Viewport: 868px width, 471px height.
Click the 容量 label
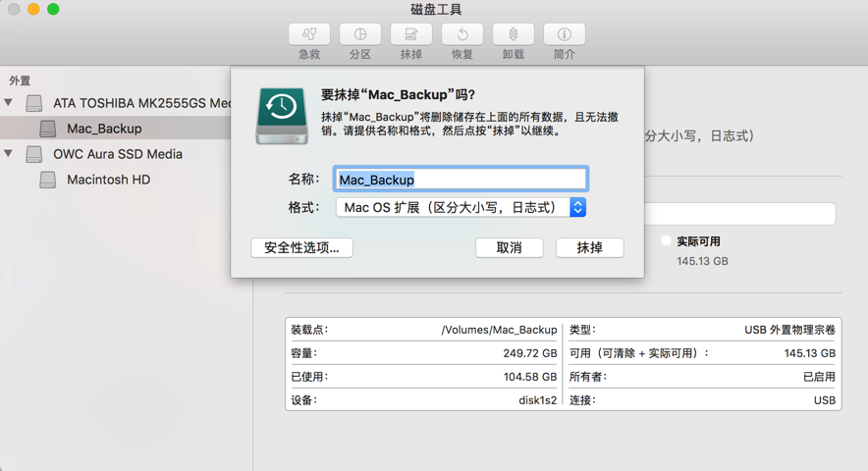pyautogui.click(x=304, y=353)
